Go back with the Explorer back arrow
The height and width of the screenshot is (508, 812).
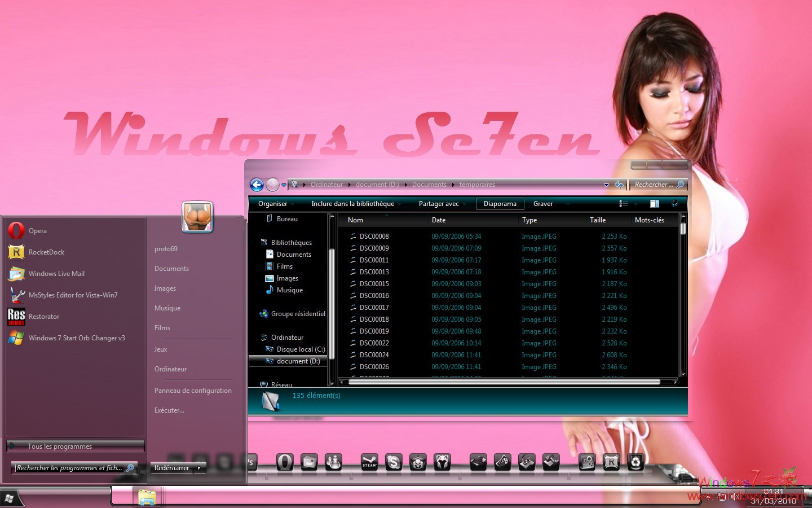(257, 185)
